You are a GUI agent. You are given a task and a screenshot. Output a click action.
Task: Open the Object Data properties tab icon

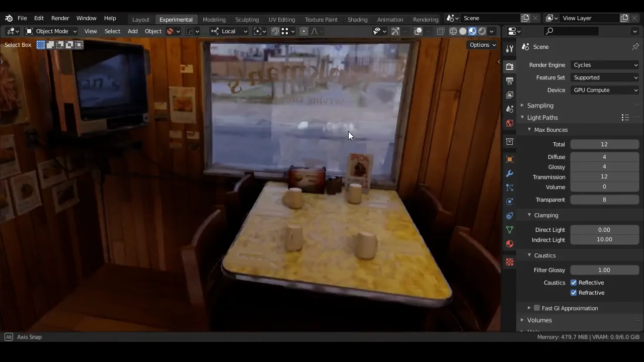[510, 230]
